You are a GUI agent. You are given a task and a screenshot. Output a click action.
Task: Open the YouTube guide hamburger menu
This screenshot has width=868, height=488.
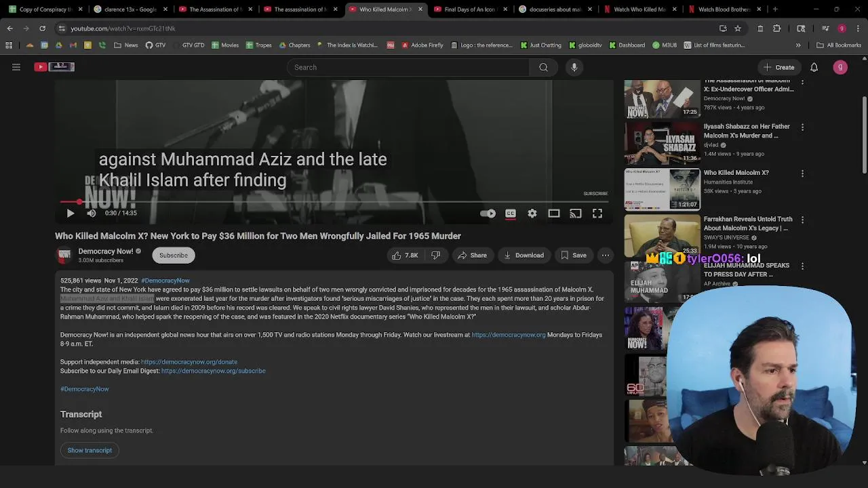pos(16,67)
